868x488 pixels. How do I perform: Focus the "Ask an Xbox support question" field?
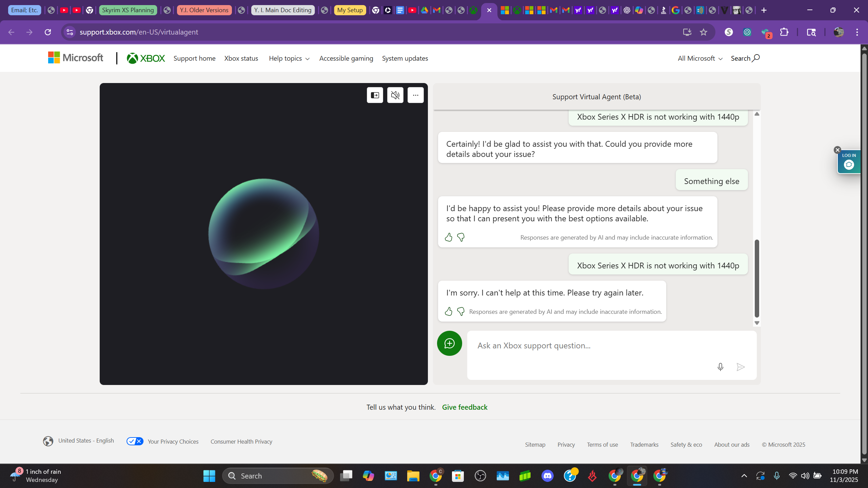pyautogui.click(x=612, y=355)
